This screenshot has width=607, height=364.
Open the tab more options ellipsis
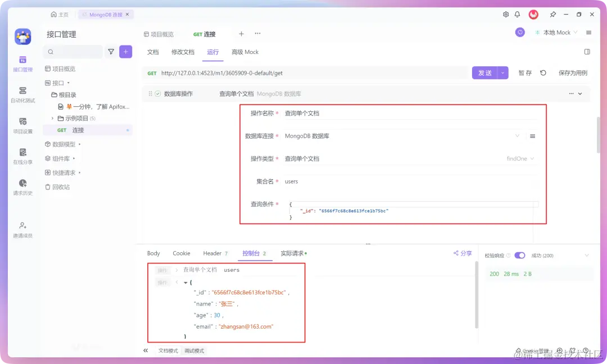257,34
